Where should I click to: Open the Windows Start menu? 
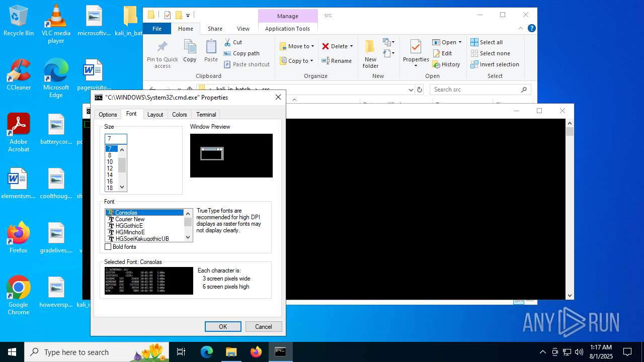coord(12,352)
